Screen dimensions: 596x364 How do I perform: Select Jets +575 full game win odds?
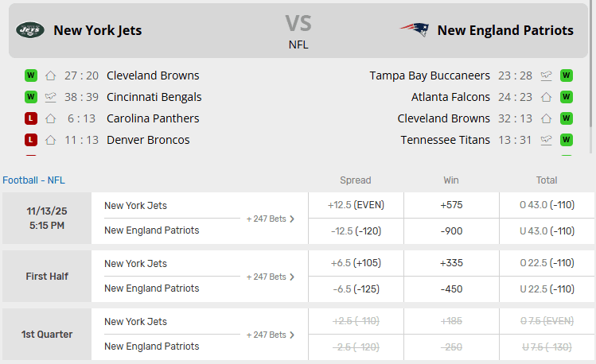(x=451, y=205)
